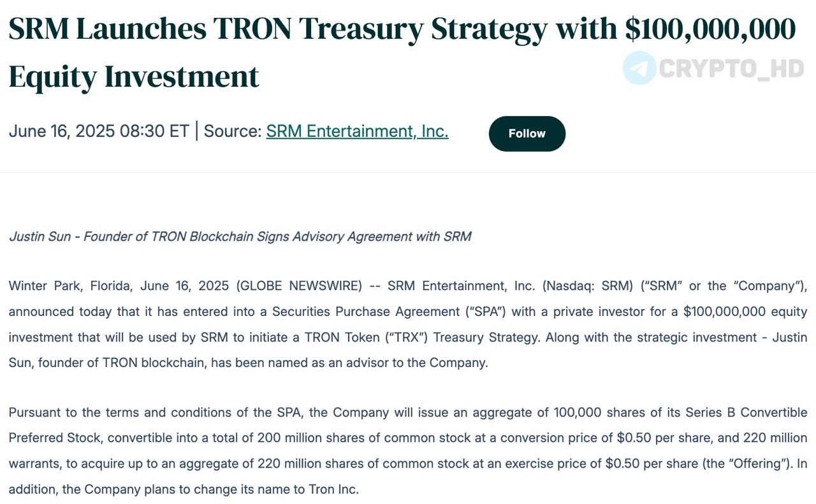Screen dimensions: 816x504
Task: Click the '(Nasdaq: SRM)' ticker text
Action: 588,286
